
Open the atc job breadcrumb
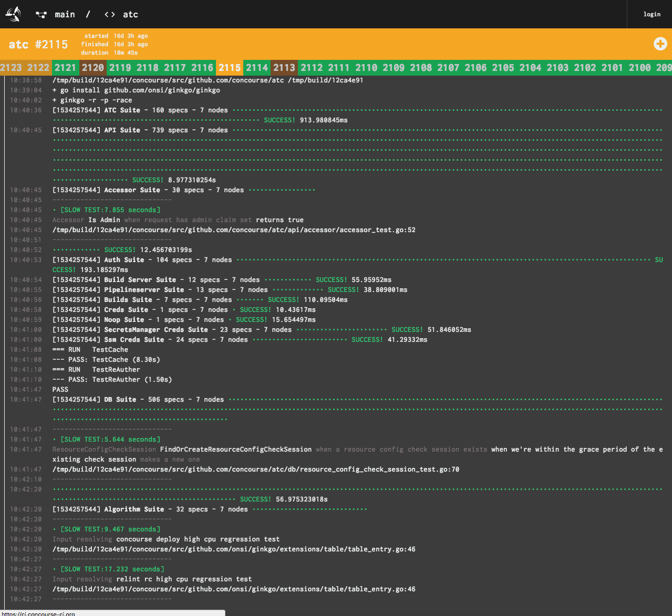(130, 15)
